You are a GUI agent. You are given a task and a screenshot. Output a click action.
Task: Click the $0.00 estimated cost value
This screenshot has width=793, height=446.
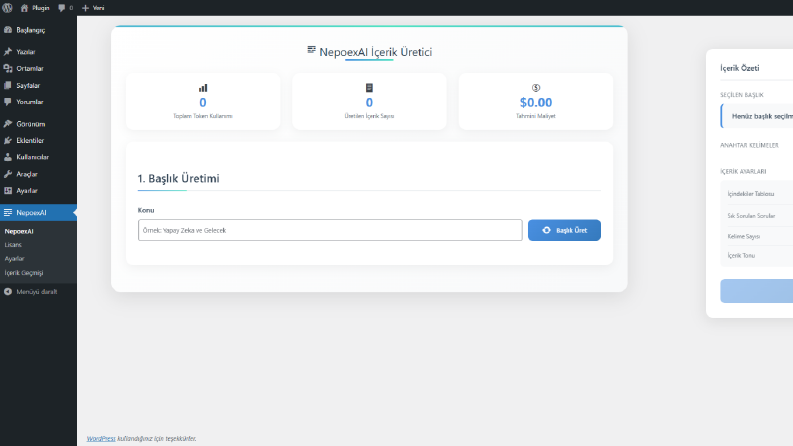[x=536, y=102]
